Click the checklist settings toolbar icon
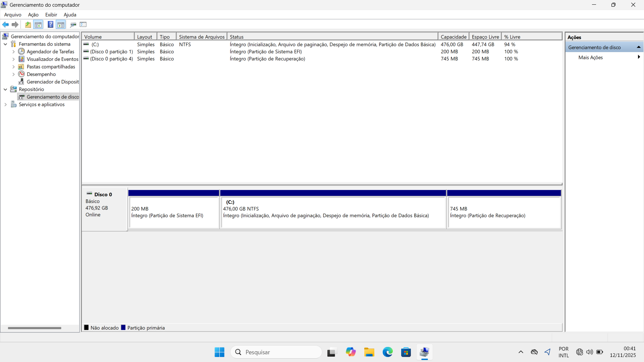This screenshot has width=644, height=362. (x=83, y=24)
